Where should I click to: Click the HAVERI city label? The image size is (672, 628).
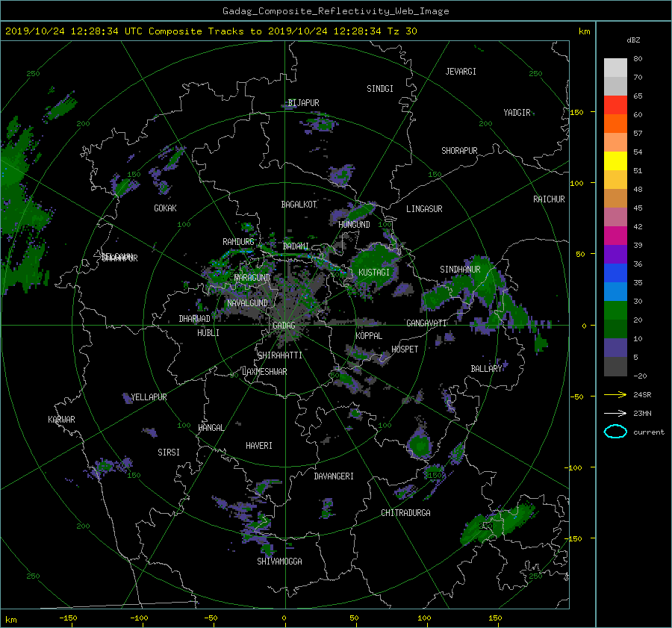259,447
